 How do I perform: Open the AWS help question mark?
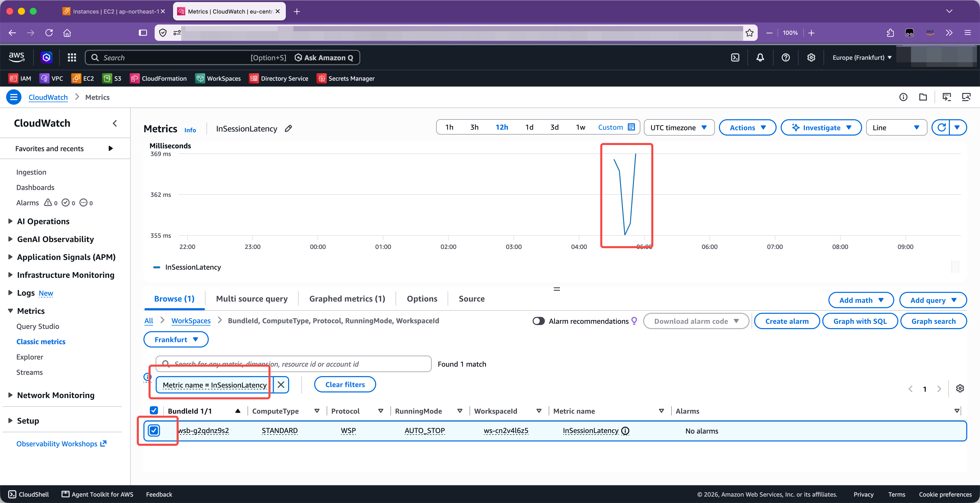[x=786, y=57]
